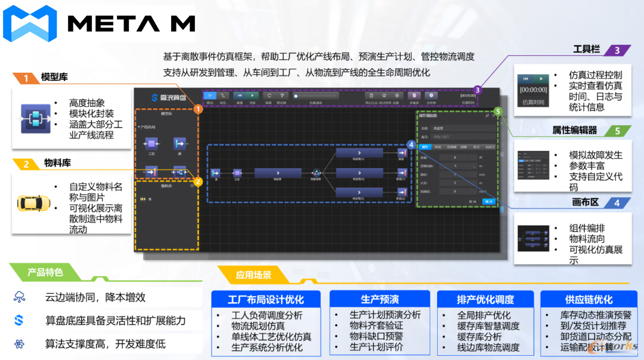
Task: Click the META M logo
Action: click(x=98, y=23)
